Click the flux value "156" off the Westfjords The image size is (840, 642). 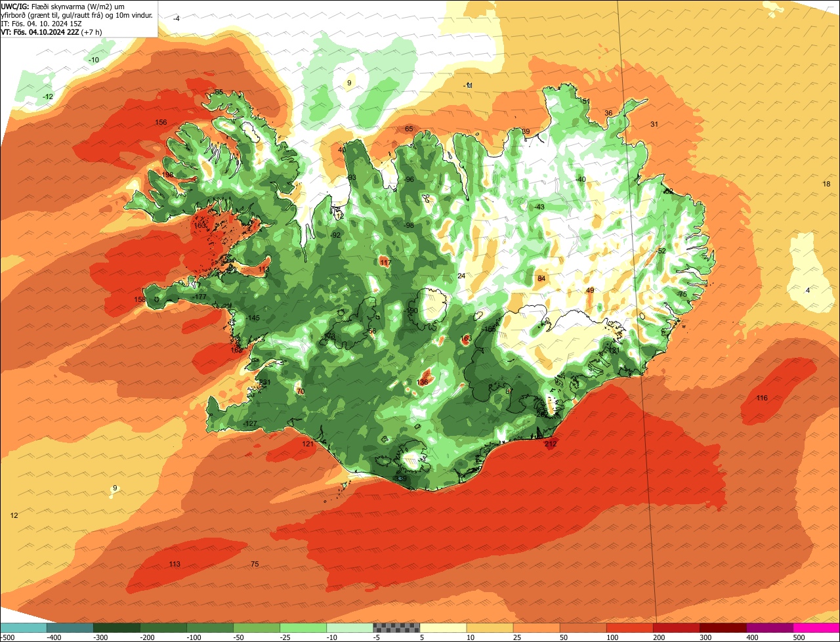(x=161, y=122)
